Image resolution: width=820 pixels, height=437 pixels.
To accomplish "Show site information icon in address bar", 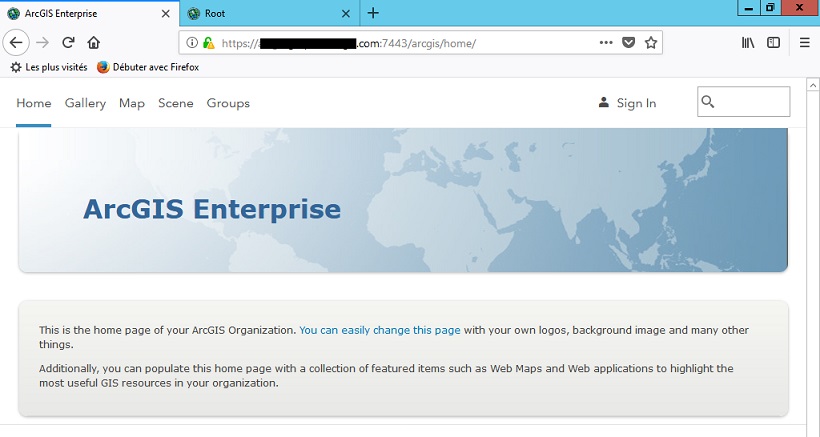I will pyautogui.click(x=192, y=42).
